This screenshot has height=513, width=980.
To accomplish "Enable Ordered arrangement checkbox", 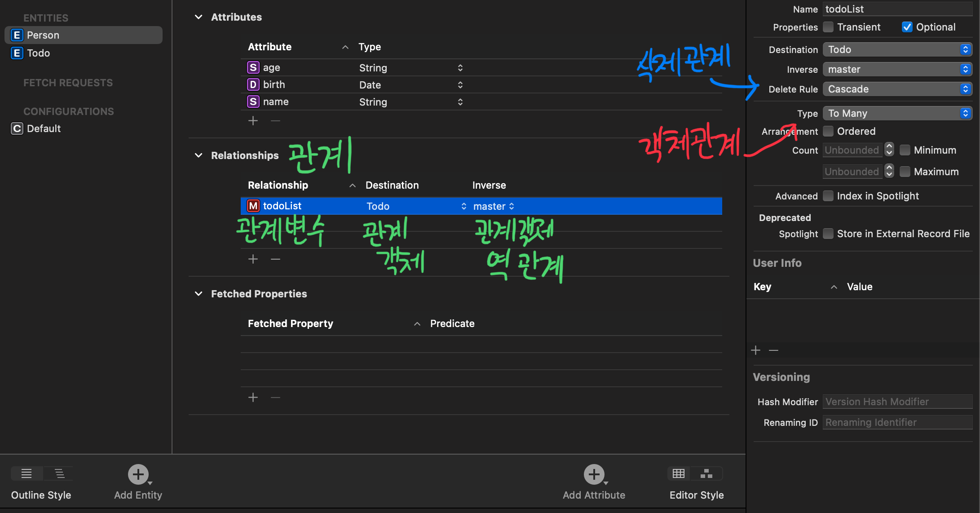I will (x=828, y=131).
